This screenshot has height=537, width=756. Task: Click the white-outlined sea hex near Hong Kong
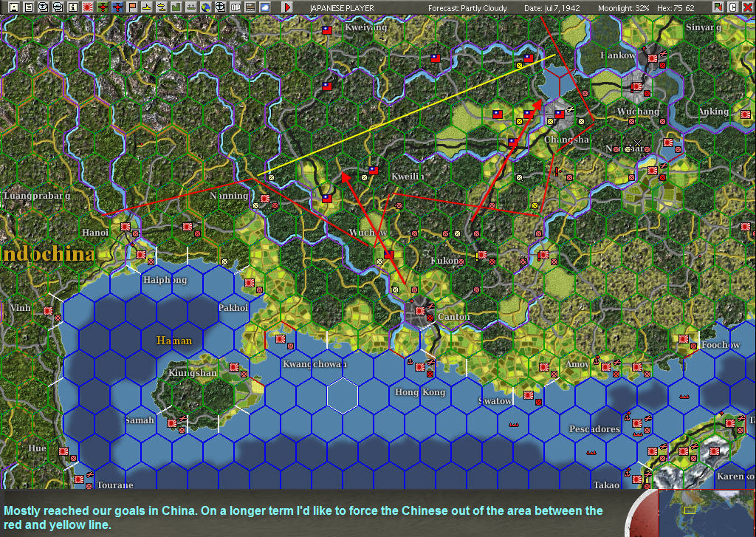click(x=343, y=396)
